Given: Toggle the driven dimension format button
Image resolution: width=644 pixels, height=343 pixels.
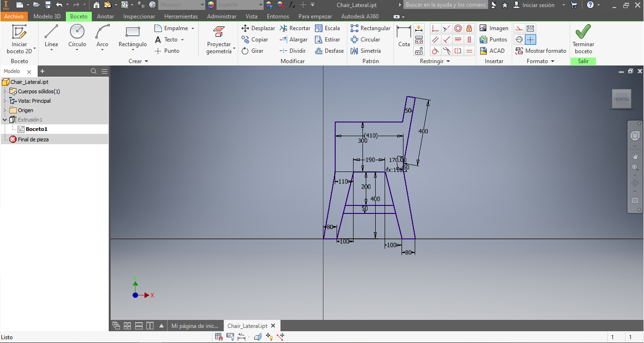Looking at the screenshot, I should [530, 28].
